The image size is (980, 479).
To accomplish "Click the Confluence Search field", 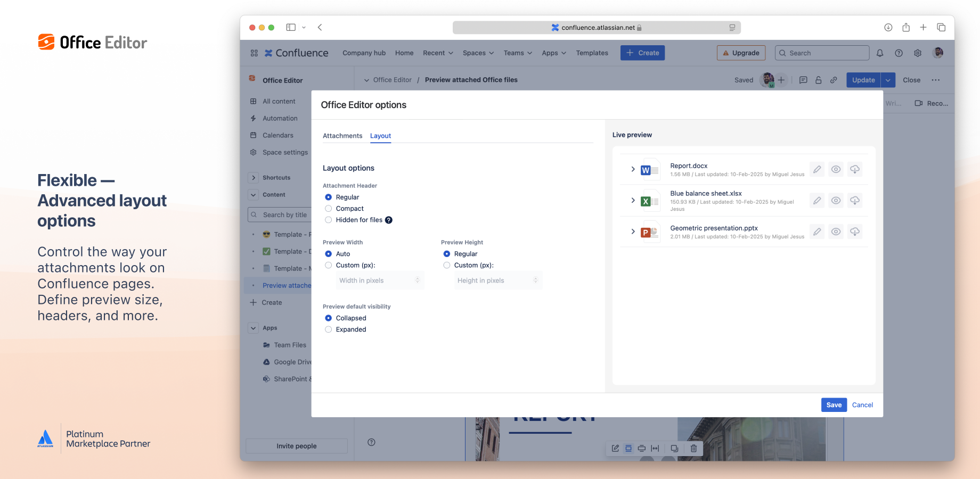I will (x=822, y=53).
